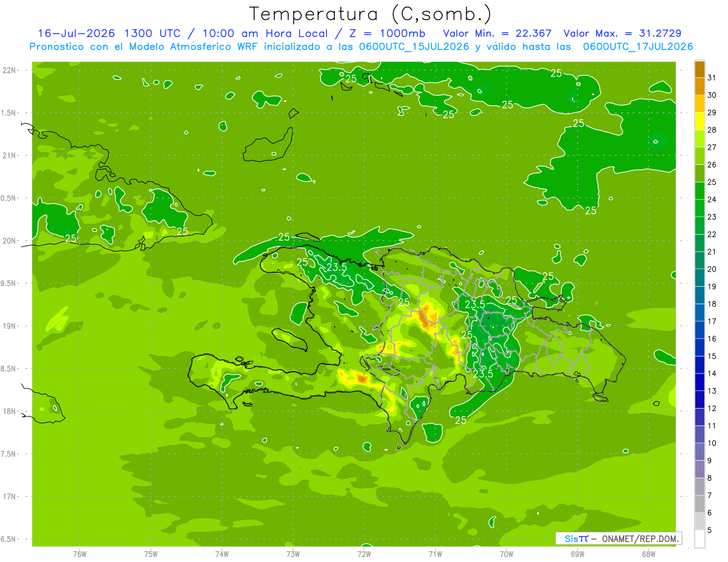This screenshot has width=728, height=562.
Task: Click the "19N" latitude axis label
Action: [10, 326]
